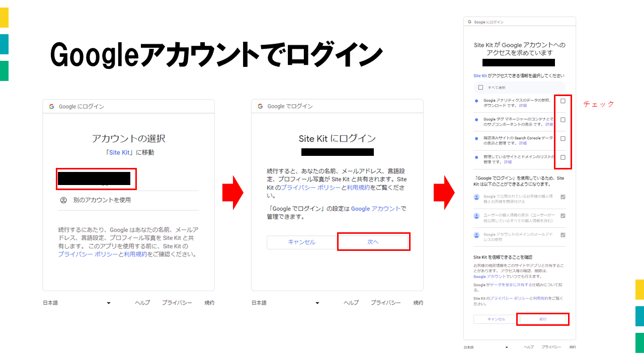644x362 pixels.
Task: Click 規約 under the Site Kit にログイン dialog
Action: (418, 303)
